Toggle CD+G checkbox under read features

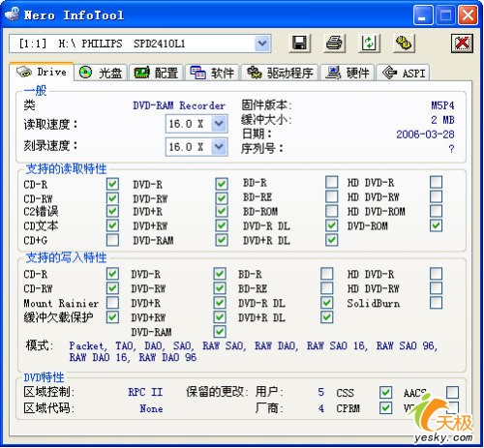(112, 240)
